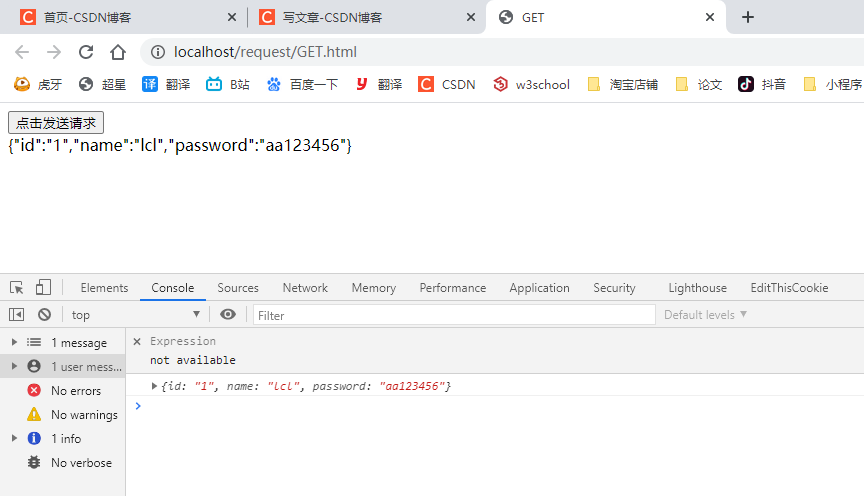Open the 小程序 bookmark folder

(833, 84)
